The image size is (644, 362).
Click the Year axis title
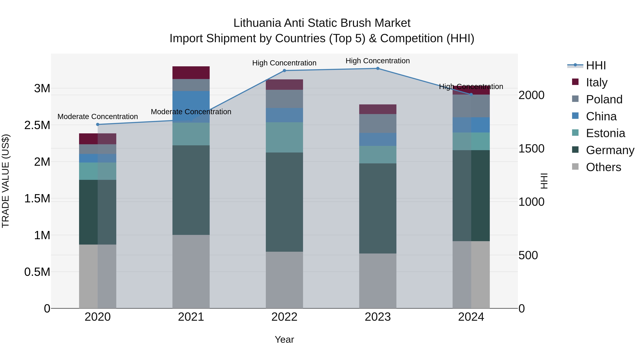tap(284, 339)
